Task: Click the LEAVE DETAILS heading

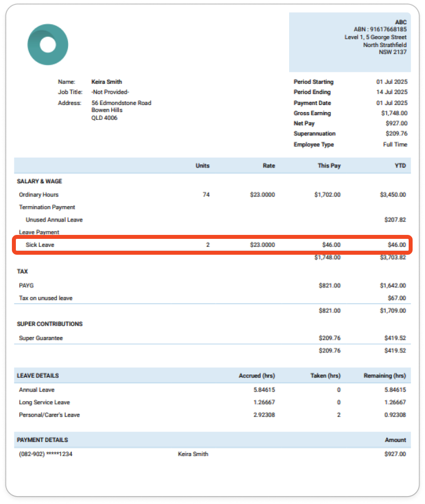Action: pyautogui.click(x=38, y=376)
